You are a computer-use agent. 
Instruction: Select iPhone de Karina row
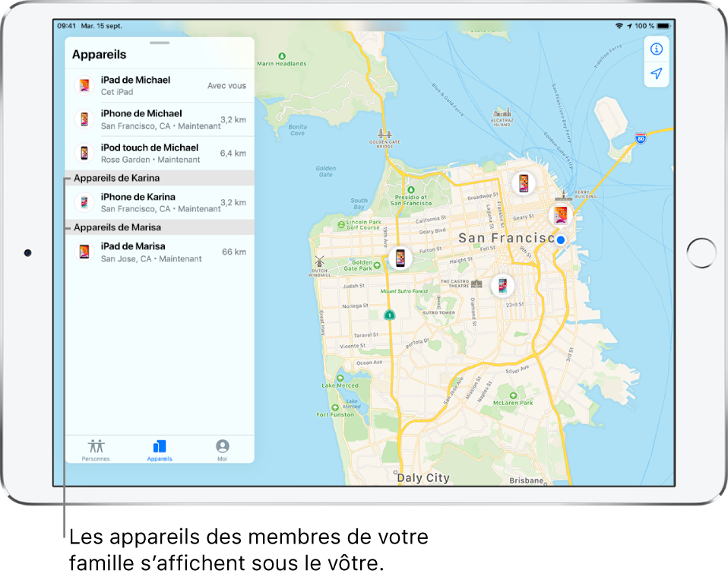160,202
